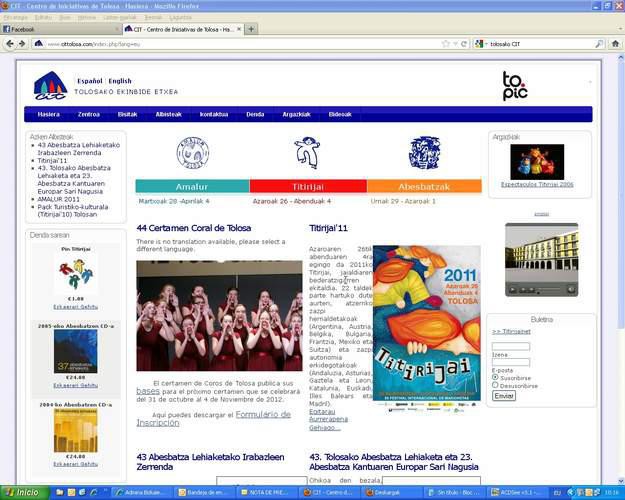Open the Espectaculos Titirijai 2006 caption link

pyautogui.click(x=537, y=184)
